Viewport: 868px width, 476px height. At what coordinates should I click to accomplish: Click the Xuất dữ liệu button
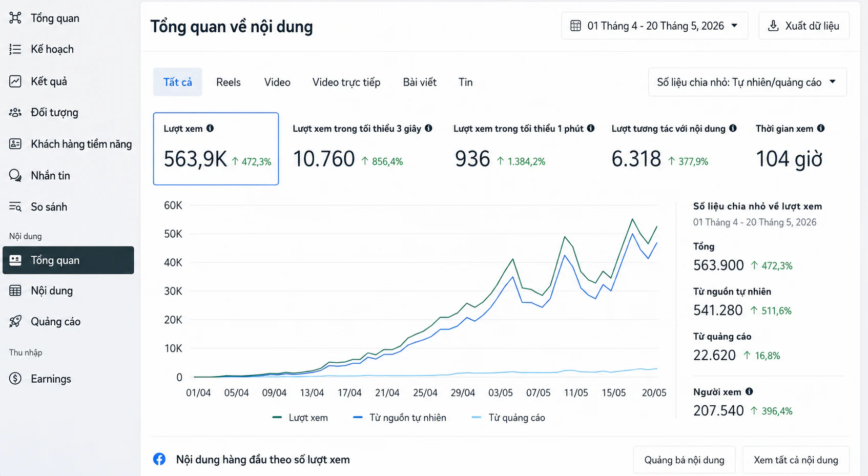[804, 26]
